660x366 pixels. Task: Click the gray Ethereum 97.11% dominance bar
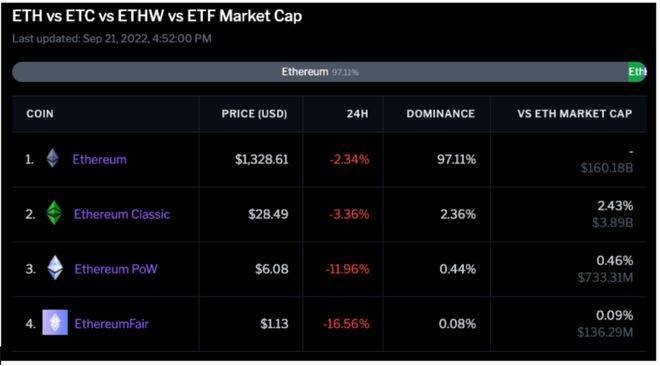[x=320, y=72]
